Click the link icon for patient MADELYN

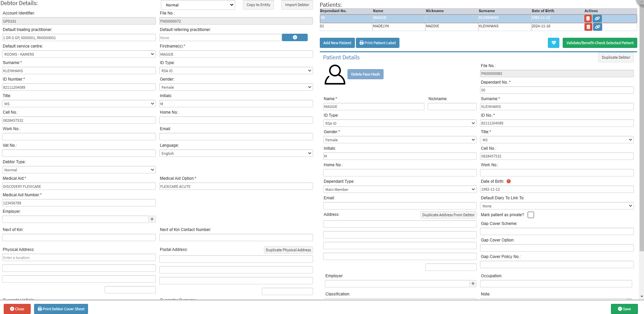(597, 27)
